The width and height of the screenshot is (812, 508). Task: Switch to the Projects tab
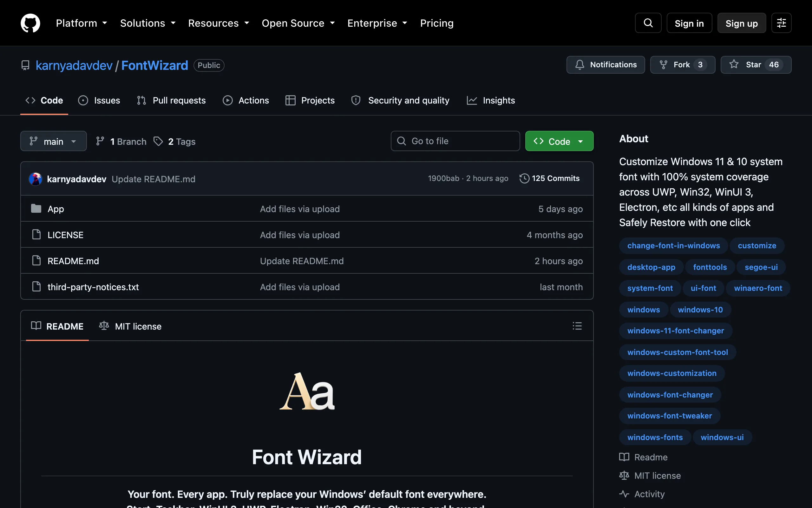pyautogui.click(x=310, y=100)
